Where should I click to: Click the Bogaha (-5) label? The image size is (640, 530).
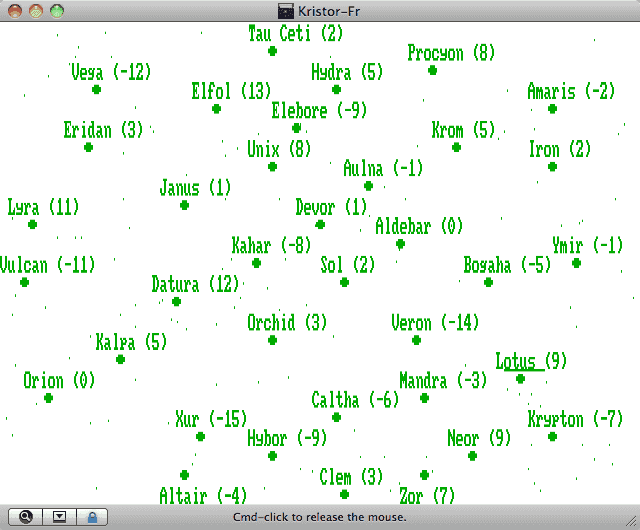point(507,265)
